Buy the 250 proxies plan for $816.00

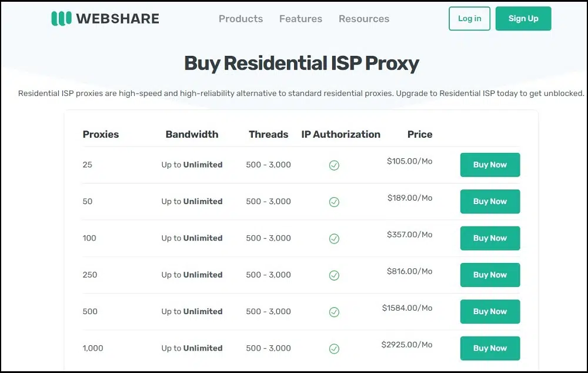[x=490, y=275]
